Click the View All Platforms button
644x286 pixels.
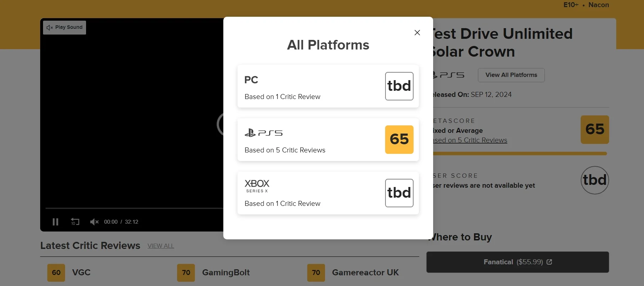tap(511, 75)
